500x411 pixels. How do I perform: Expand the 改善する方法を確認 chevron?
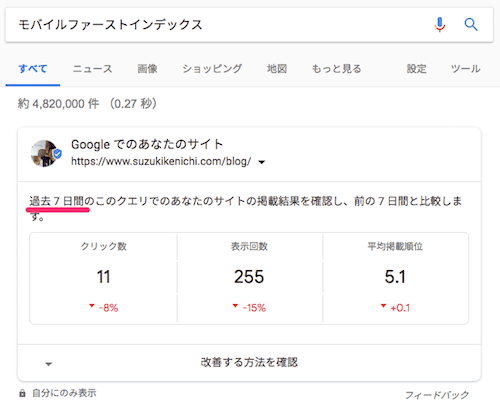(x=49, y=364)
